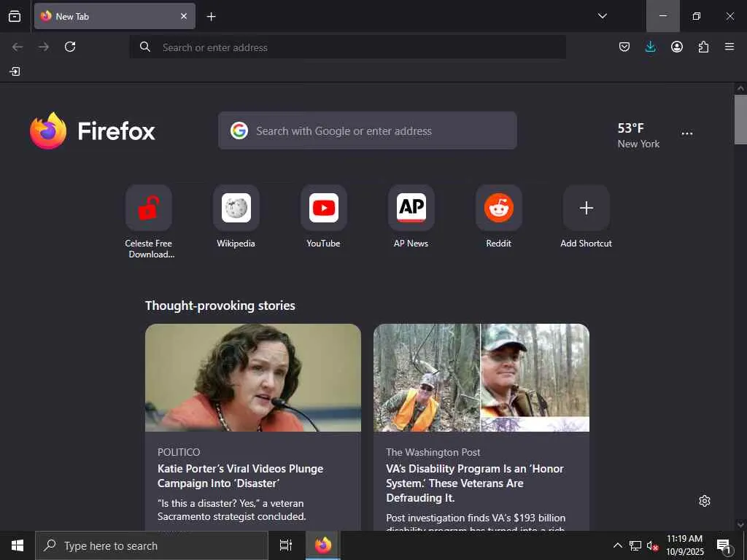
Task: Expand the list all tabs chevron
Action: (x=602, y=16)
